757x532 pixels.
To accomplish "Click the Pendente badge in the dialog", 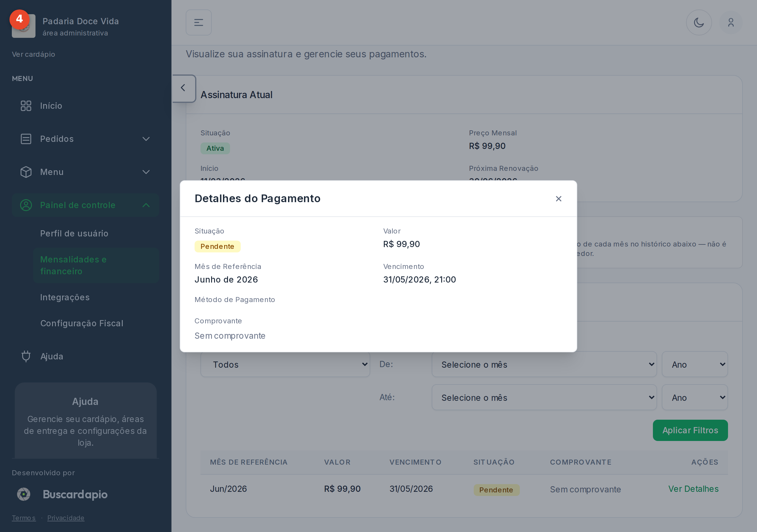I will click(x=217, y=246).
